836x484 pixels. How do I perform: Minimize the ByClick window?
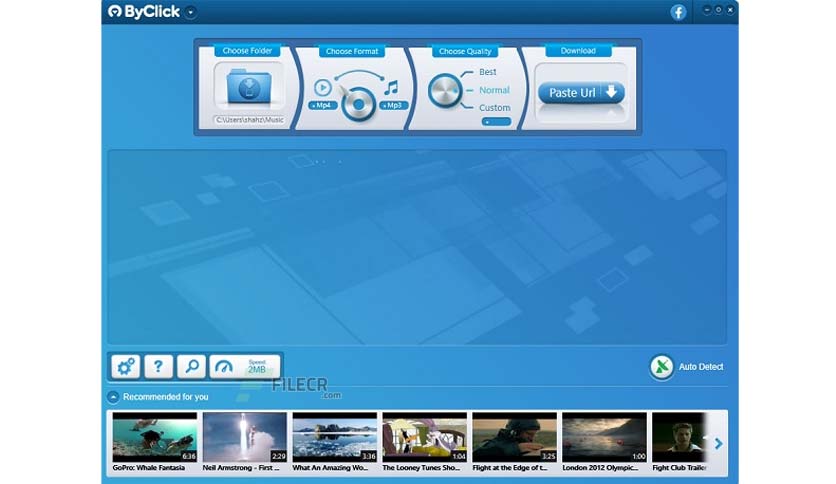[707, 10]
